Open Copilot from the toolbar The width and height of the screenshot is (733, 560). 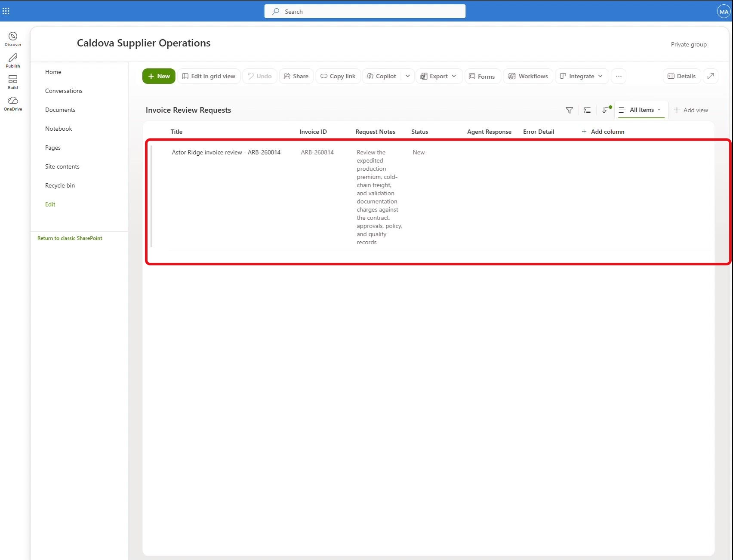382,76
